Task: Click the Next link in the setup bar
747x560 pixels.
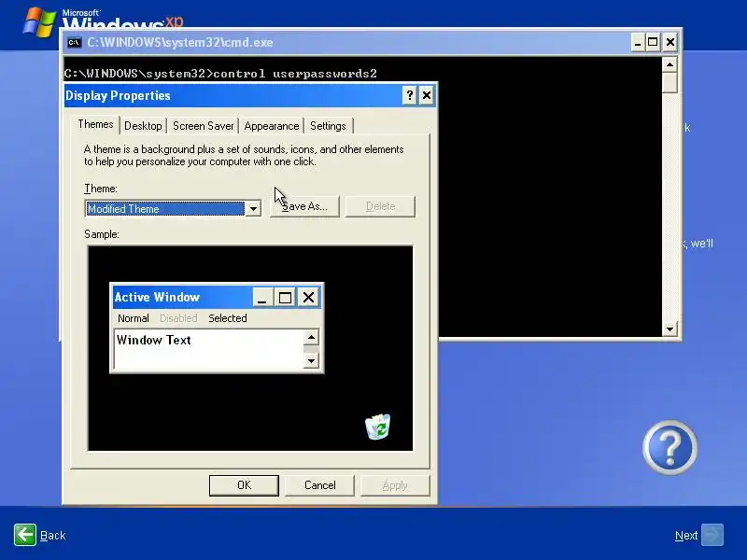Action: (686, 535)
